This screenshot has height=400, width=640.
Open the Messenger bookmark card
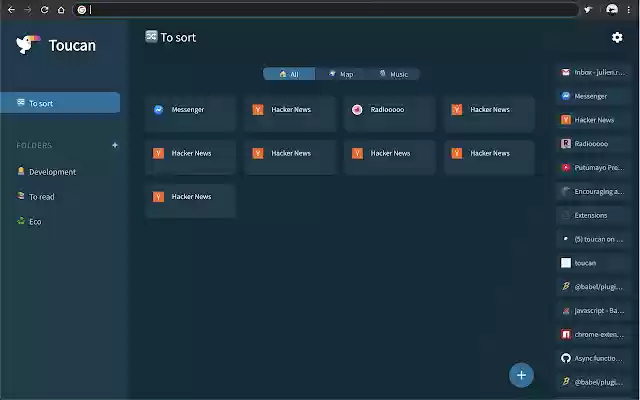(x=190, y=114)
